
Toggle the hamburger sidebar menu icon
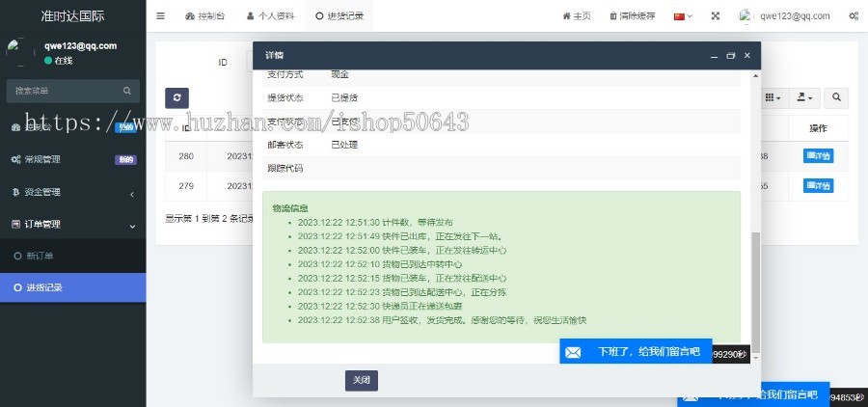(160, 16)
